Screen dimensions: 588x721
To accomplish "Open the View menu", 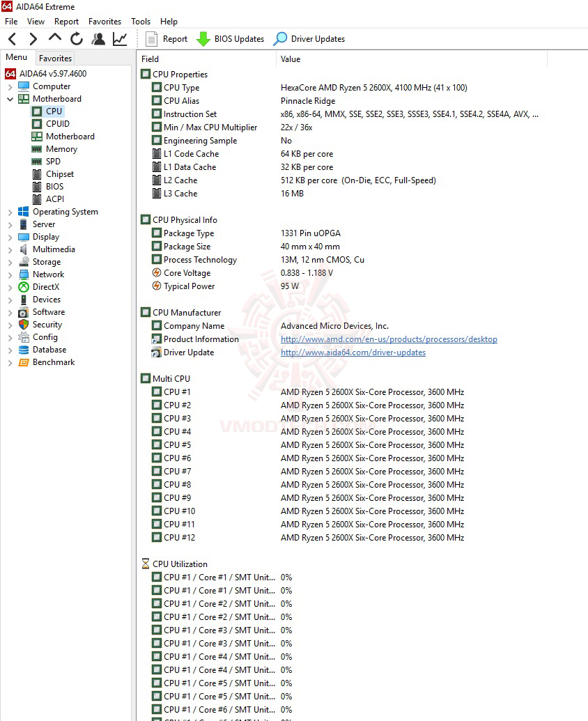I will tap(36, 22).
